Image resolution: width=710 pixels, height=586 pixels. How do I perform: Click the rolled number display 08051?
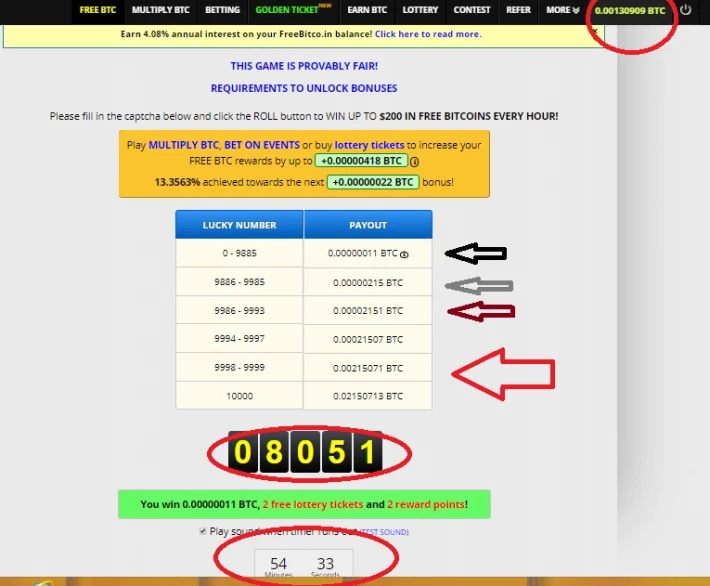pyautogui.click(x=305, y=452)
